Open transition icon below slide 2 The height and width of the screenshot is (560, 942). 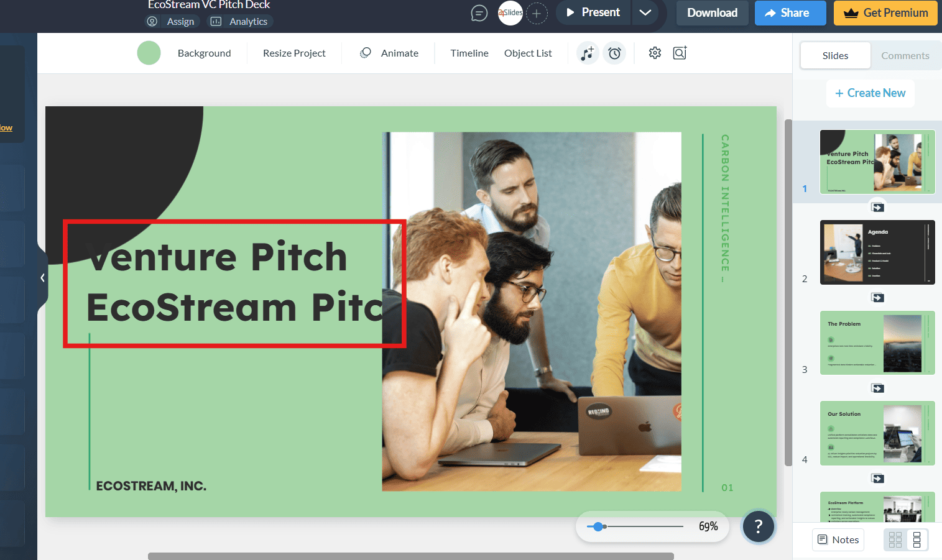[877, 298]
